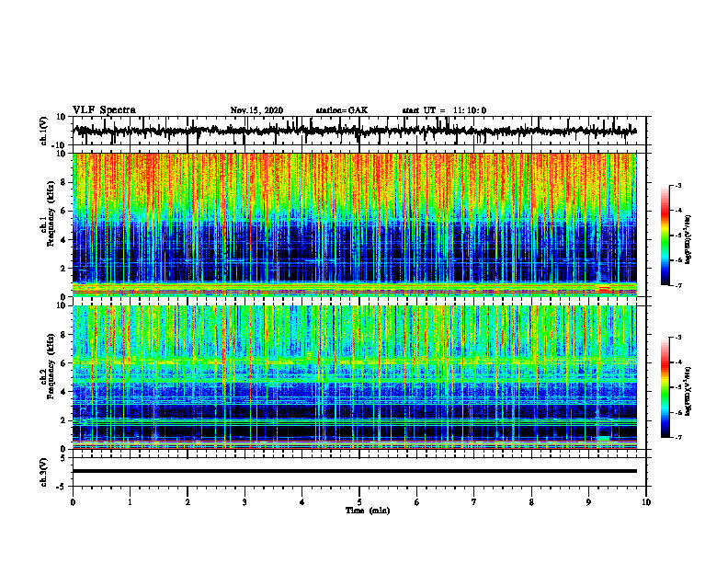This screenshot has width=728, height=563.
Task: Click the 'station=GAK' label
Action: click(342, 110)
